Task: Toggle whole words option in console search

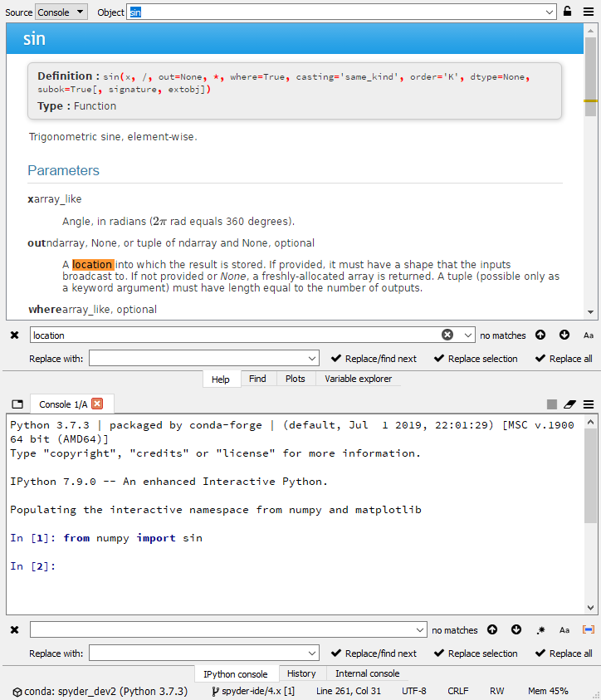Action: (x=589, y=629)
